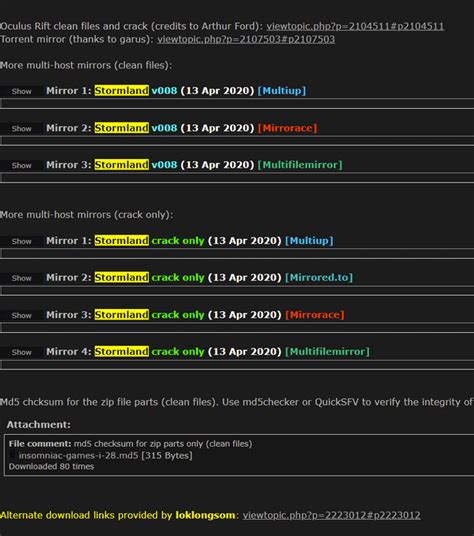Download insomniac-games-i-28.md5 attachment
Image resolution: width=474 pixels, height=536 pixels.
point(78,456)
